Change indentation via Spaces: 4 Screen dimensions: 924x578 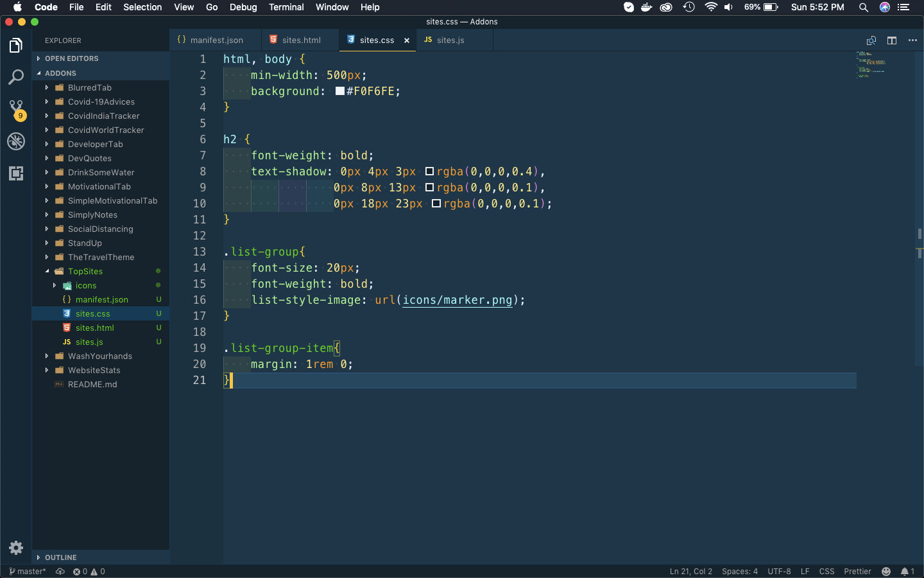pos(739,572)
